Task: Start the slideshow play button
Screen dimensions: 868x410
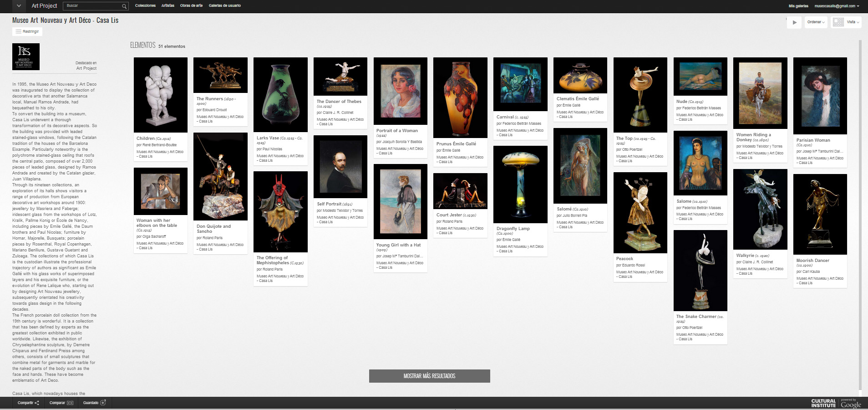Action: pyautogui.click(x=794, y=22)
